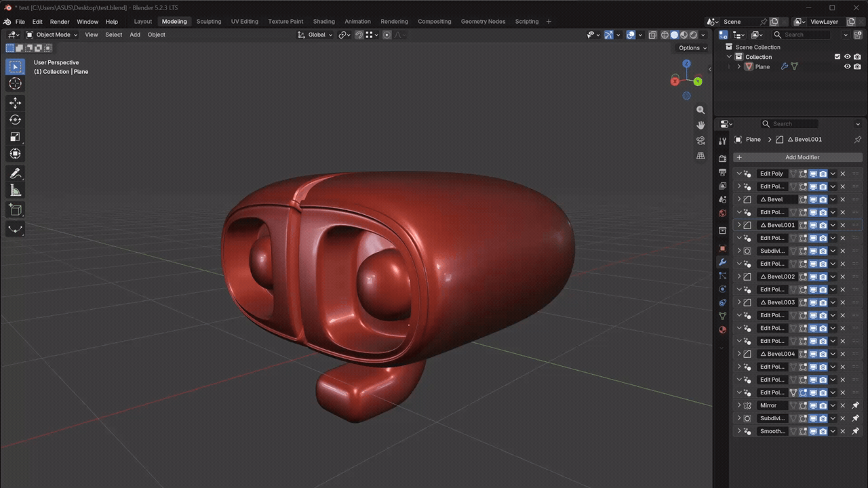Open the Render menu
Image resolution: width=868 pixels, height=488 pixels.
coord(60,22)
